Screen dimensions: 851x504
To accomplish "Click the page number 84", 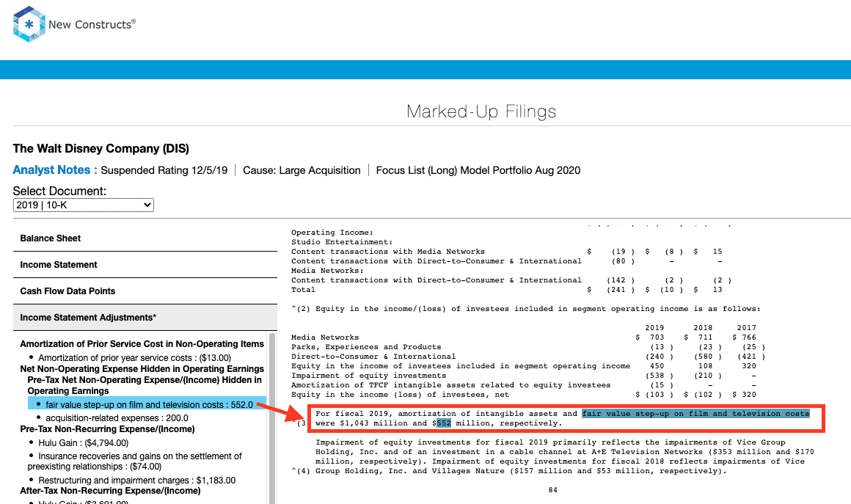I will point(552,490).
